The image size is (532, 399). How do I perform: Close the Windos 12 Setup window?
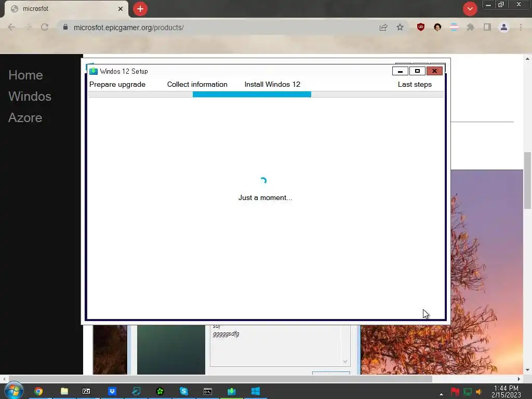coord(434,71)
